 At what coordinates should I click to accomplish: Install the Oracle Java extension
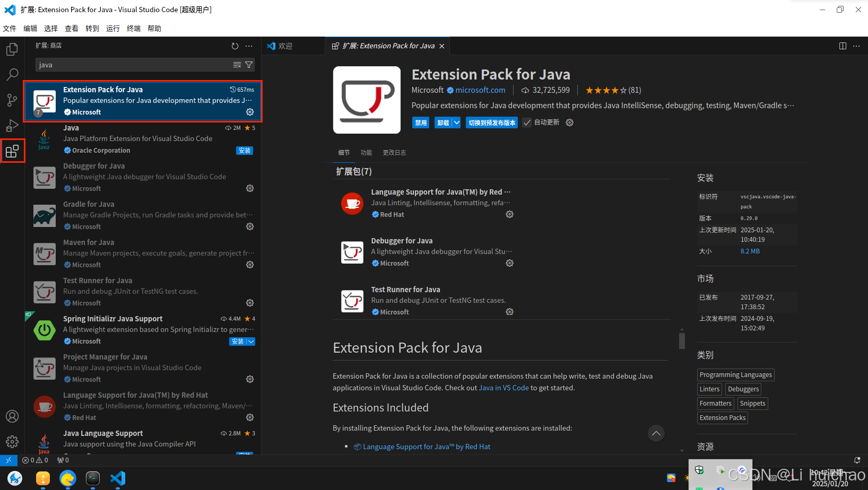(x=245, y=151)
